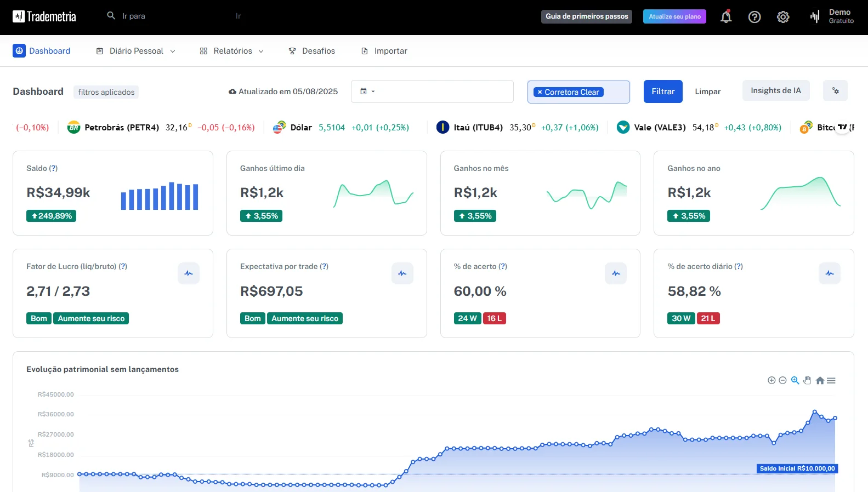The image size is (868, 492).
Task: Click the dashboard configuration gears button
Action: [x=835, y=90]
